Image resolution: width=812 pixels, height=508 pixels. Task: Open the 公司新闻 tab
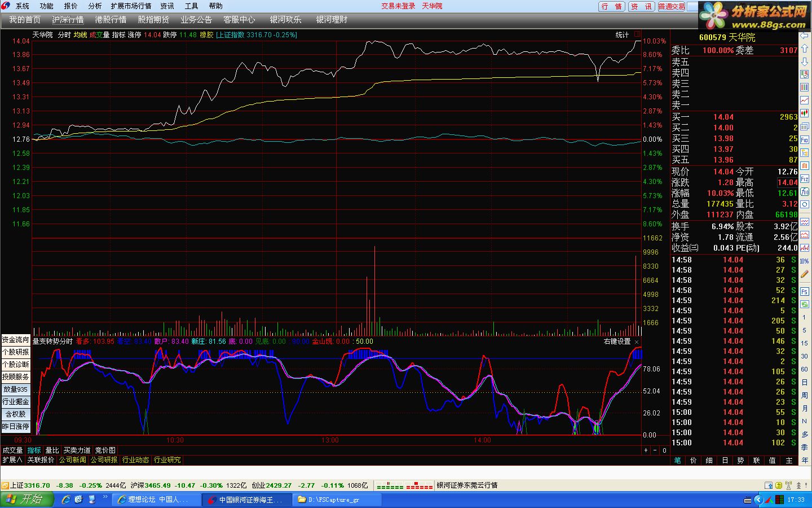(73, 460)
